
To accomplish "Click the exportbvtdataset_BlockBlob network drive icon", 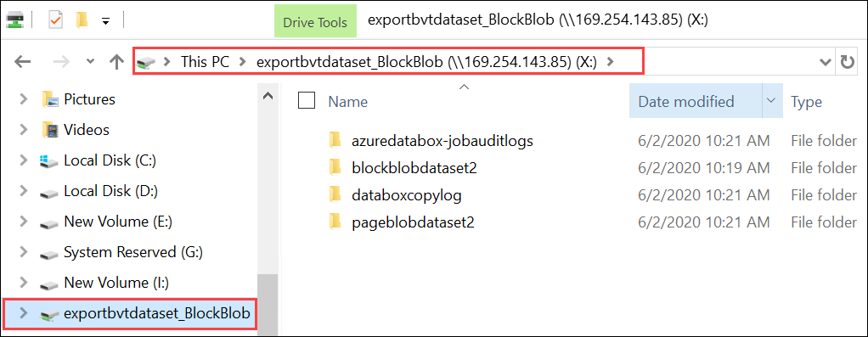I will (x=49, y=315).
